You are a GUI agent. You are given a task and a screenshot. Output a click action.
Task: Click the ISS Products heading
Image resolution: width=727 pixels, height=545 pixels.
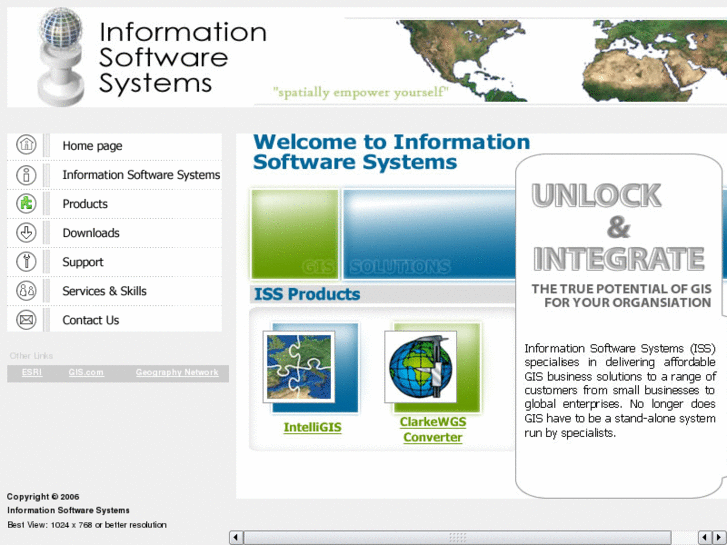click(307, 294)
